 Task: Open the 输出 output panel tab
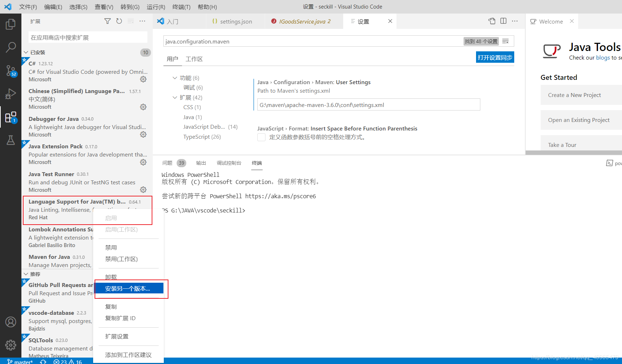(x=201, y=163)
